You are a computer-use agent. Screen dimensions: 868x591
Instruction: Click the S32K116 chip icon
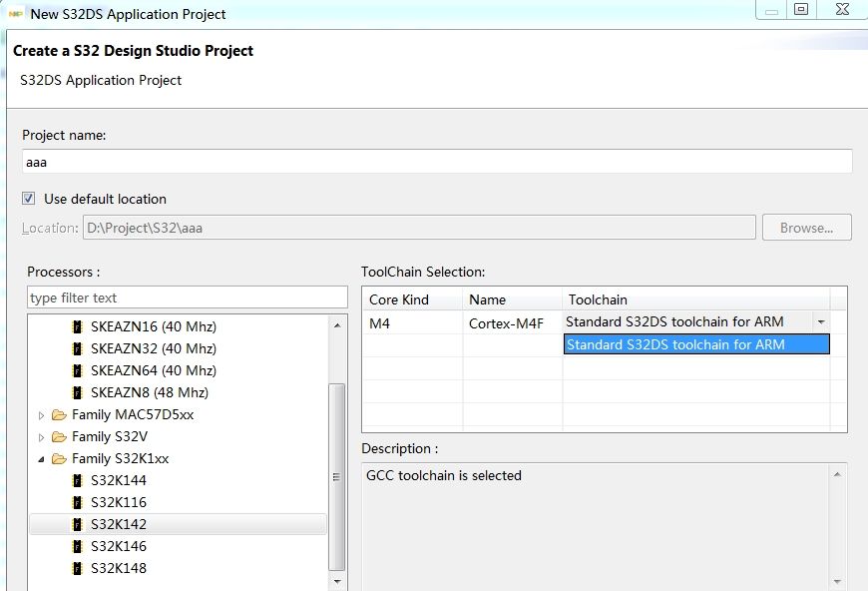click(77, 502)
